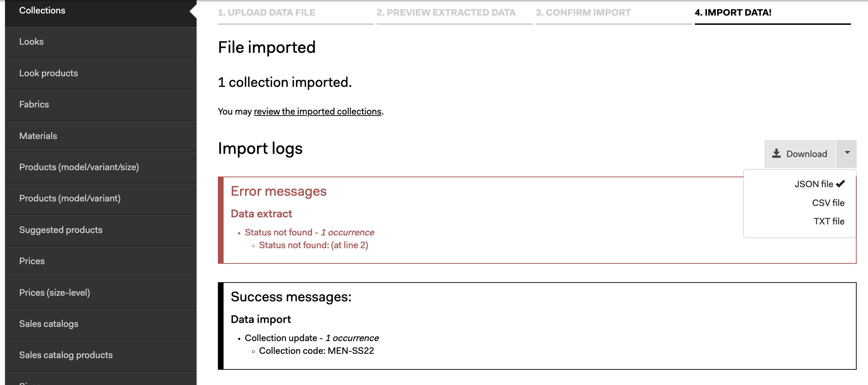The image size is (868, 385).
Task: Choose CSV file from the dropdown
Action: pos(828,203)
